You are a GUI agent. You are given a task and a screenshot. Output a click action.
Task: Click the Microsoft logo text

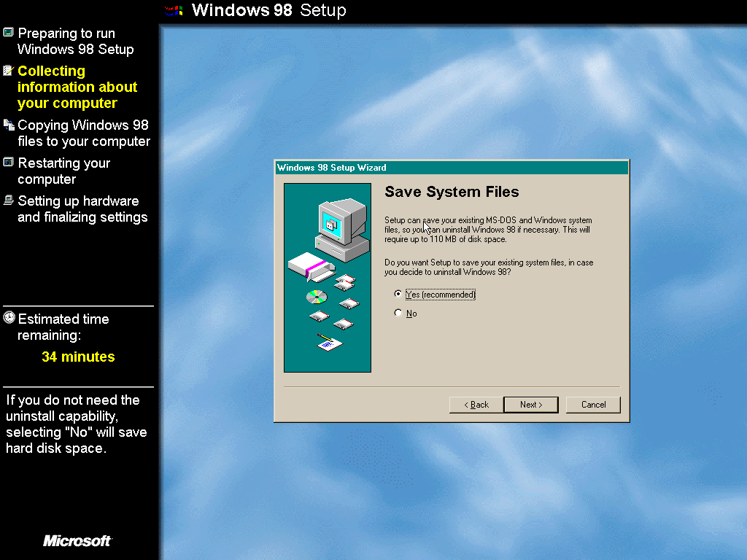click(77, 541)
